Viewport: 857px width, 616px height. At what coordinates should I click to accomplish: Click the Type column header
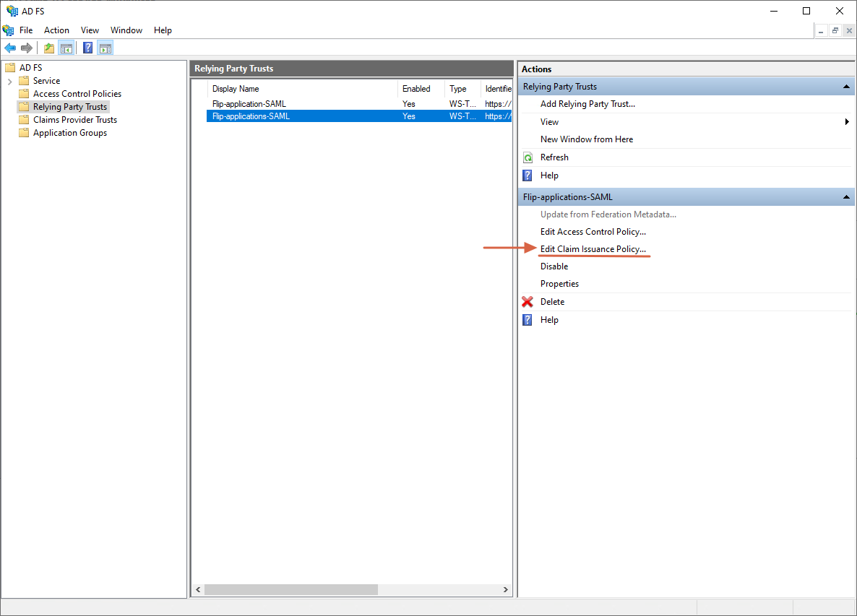tap(462, 89)
